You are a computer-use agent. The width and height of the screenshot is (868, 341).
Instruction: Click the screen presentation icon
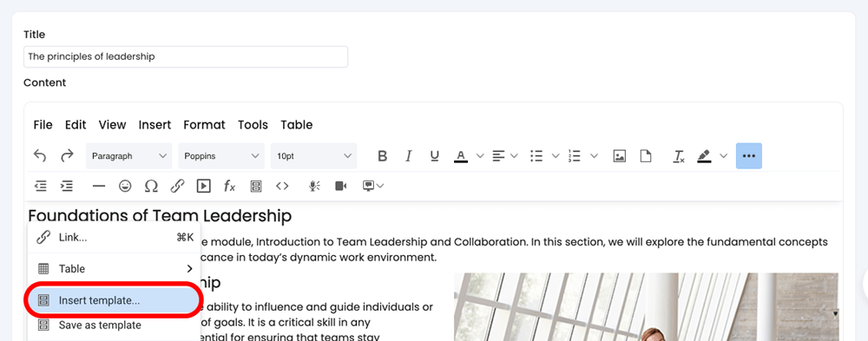click(x=368, y=186)
